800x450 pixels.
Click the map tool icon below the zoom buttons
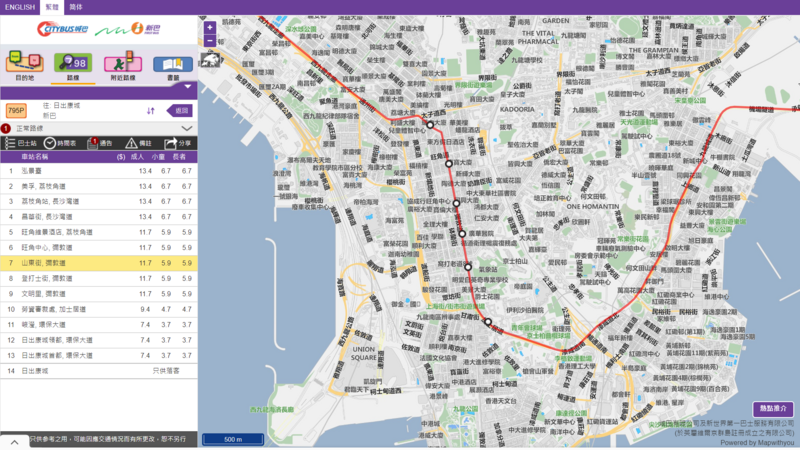(x=210, y=60)
